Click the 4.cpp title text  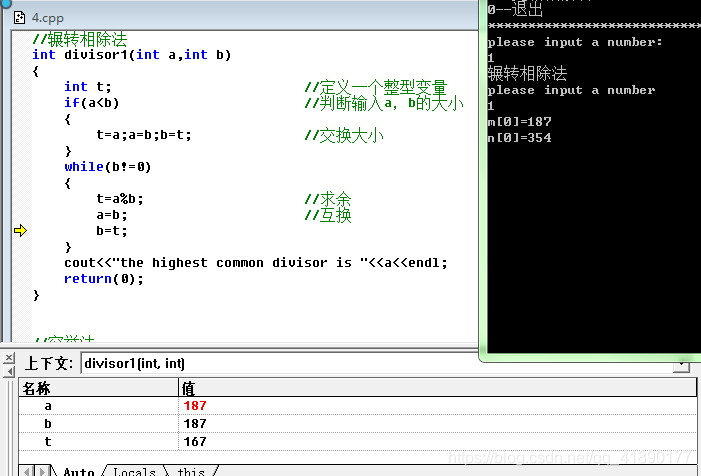(48, 18)
